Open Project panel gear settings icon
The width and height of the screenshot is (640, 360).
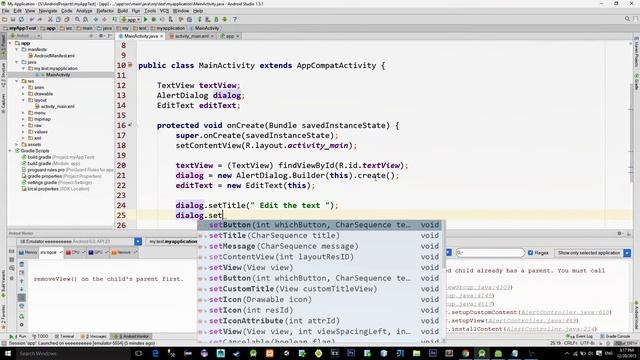pyautogui.click(x=101, y=36)
